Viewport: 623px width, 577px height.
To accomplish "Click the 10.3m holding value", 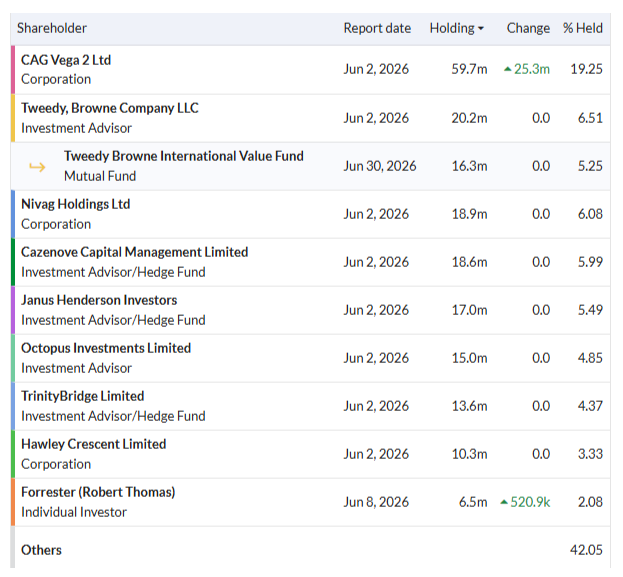I will [x=469, y=454].
